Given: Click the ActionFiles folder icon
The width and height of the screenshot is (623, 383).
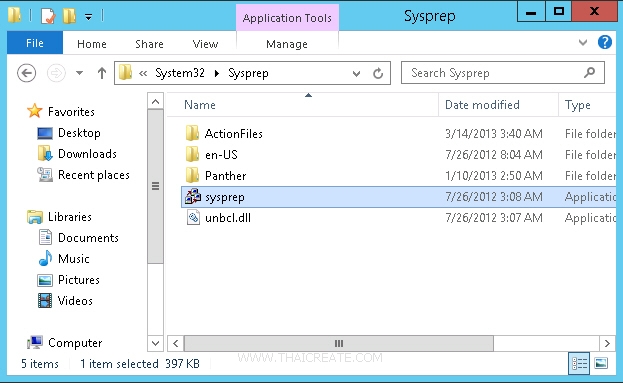Looking at the screenshot, I should pyautogui.click(x=193, y=133).
